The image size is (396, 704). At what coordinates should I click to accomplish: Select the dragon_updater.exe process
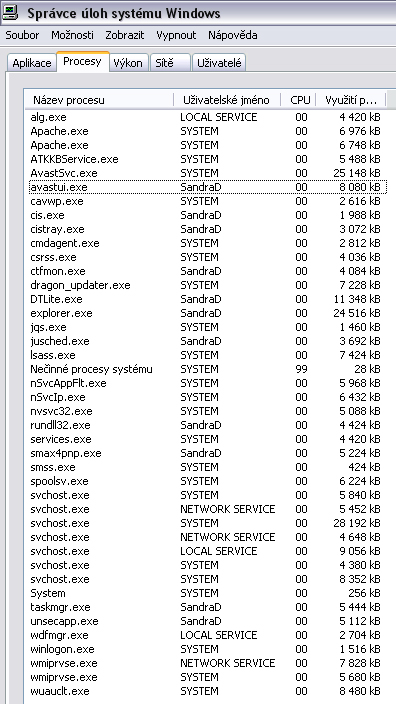click(x=206, y=285)
